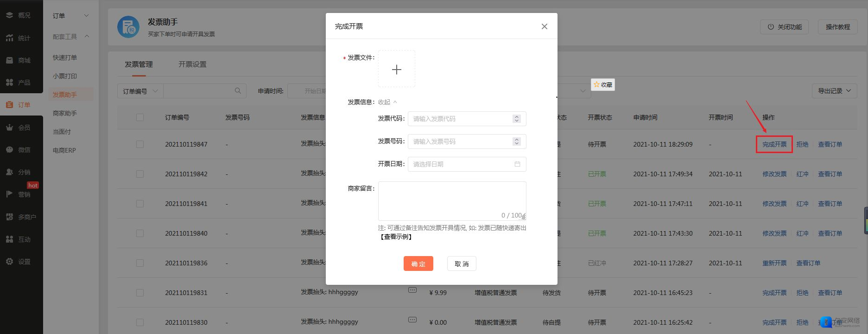Open the date picker calendar icon

point(517,164)
